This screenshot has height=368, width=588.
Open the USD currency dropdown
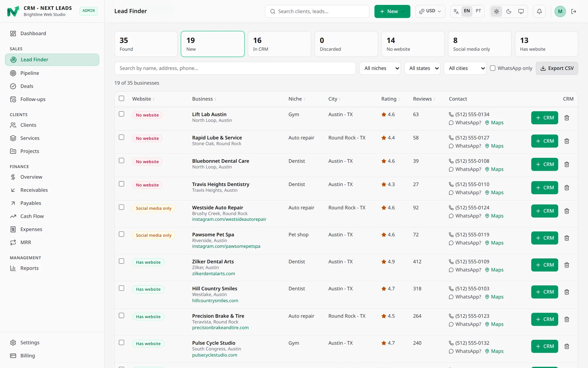430,11
